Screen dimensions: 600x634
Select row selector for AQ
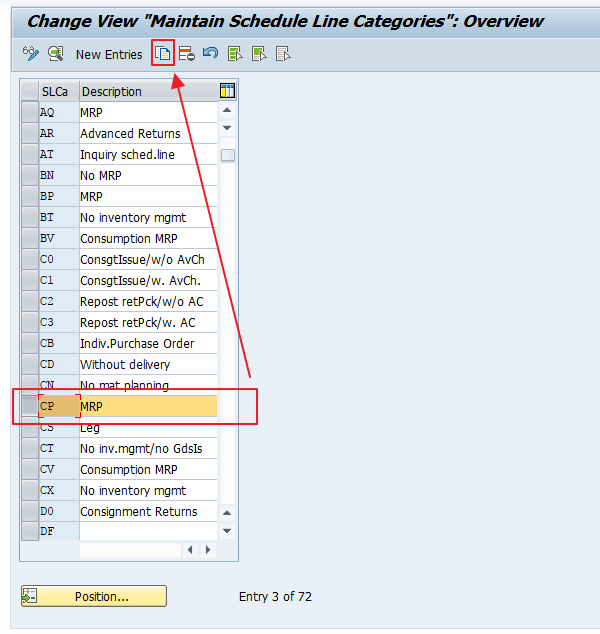point(30,112)
